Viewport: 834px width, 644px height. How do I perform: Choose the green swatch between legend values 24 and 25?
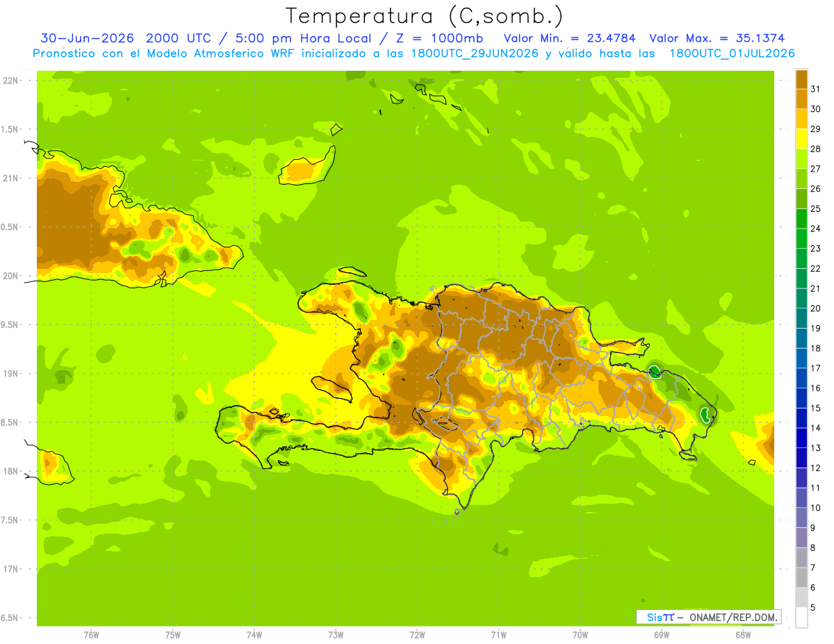[x=801, y=218]
